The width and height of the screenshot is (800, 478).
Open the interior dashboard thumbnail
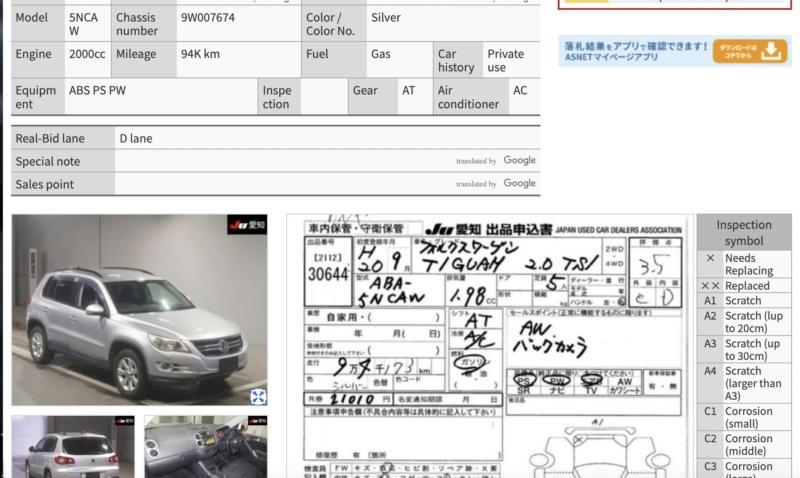205,448
